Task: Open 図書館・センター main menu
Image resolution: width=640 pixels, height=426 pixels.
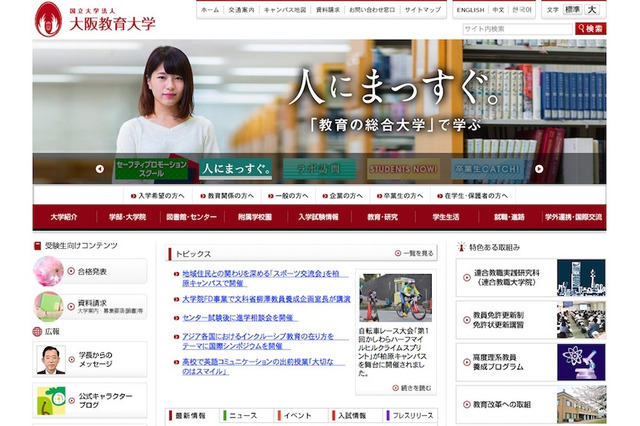Action: (x=191, y=217)
